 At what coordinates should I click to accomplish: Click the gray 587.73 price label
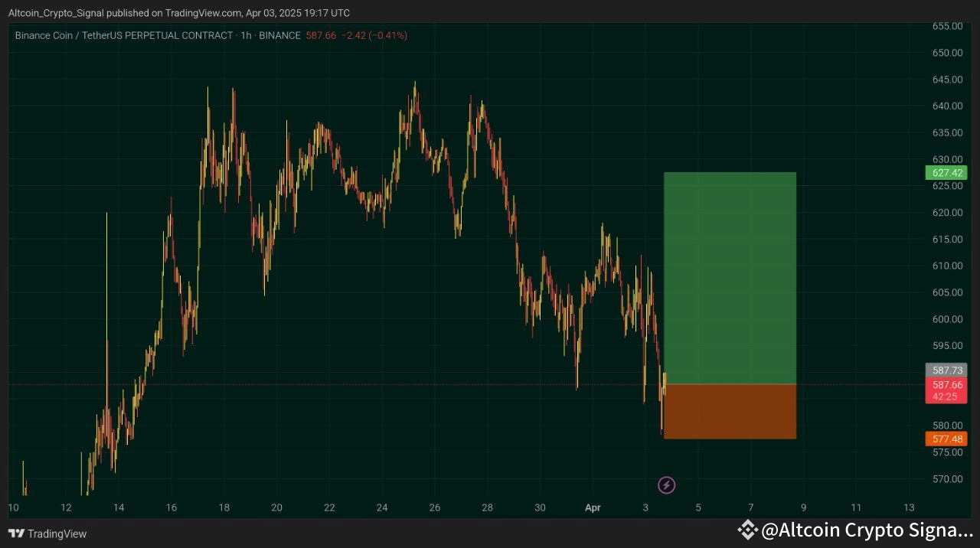(946, 370)
